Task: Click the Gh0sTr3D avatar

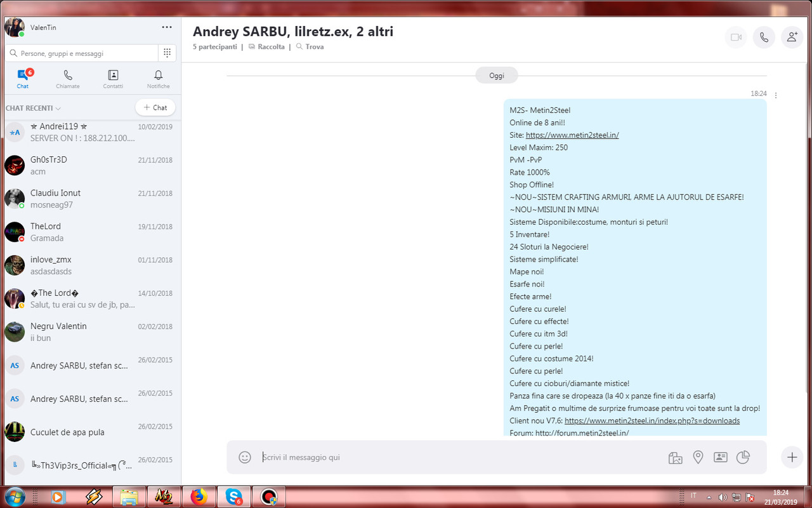Action: click(15, 165)
